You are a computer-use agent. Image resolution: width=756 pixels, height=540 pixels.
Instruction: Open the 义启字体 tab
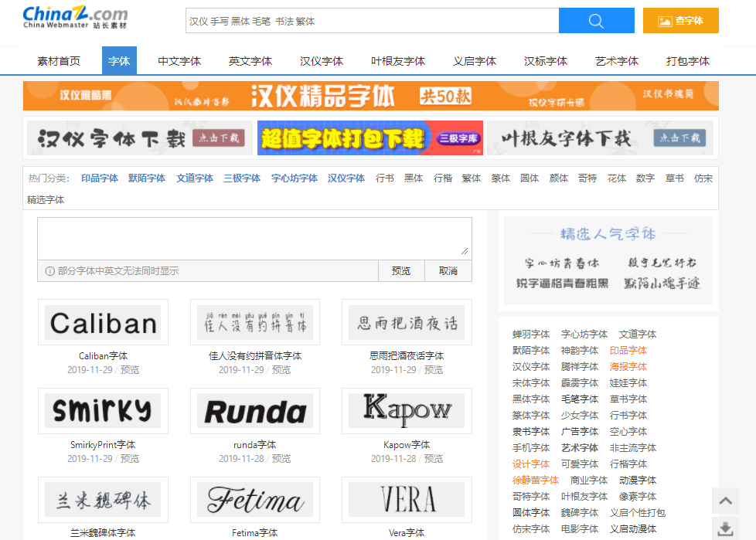(475, 61)
